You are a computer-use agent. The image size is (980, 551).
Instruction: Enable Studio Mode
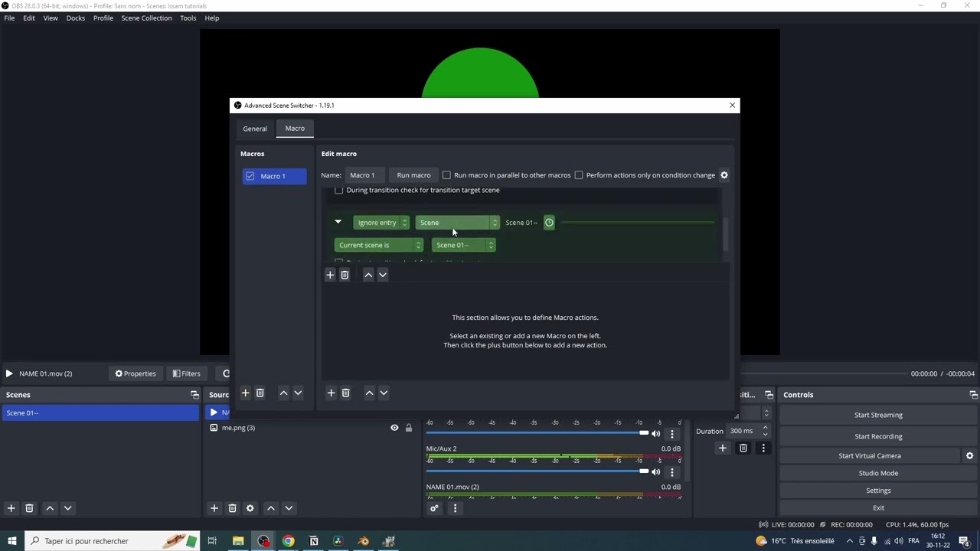point(878,473)
